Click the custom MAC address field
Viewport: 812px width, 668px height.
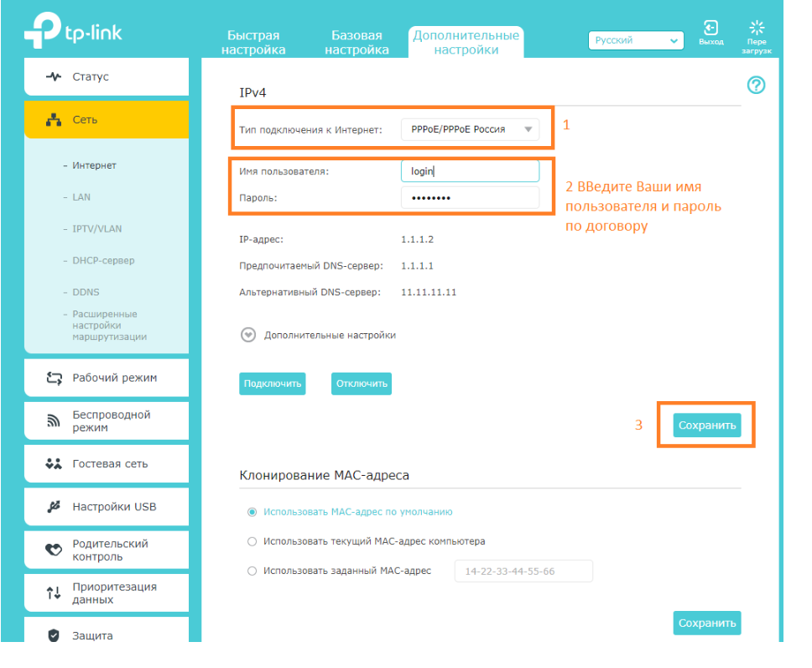click(x=523, y=571)
